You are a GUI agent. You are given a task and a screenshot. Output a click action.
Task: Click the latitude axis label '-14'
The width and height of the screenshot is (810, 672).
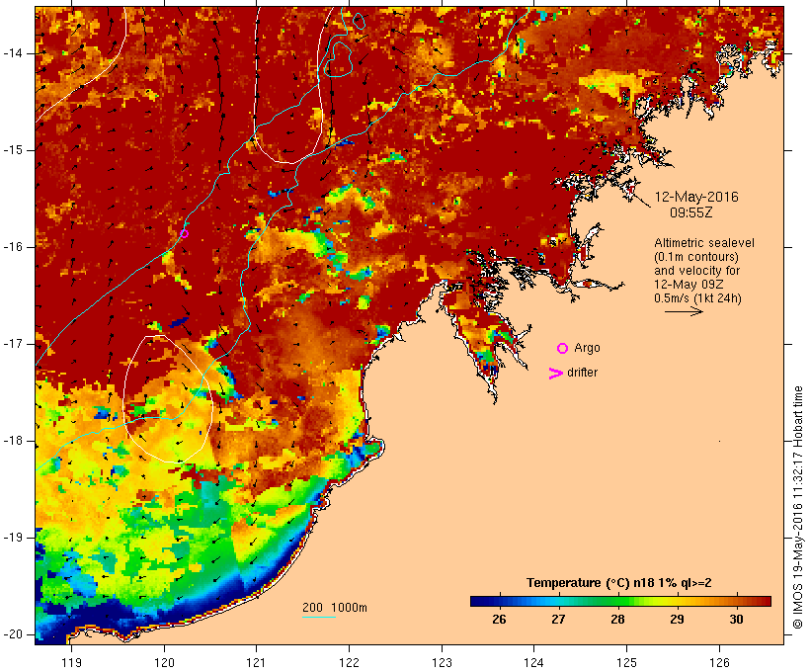pos(13,53)
